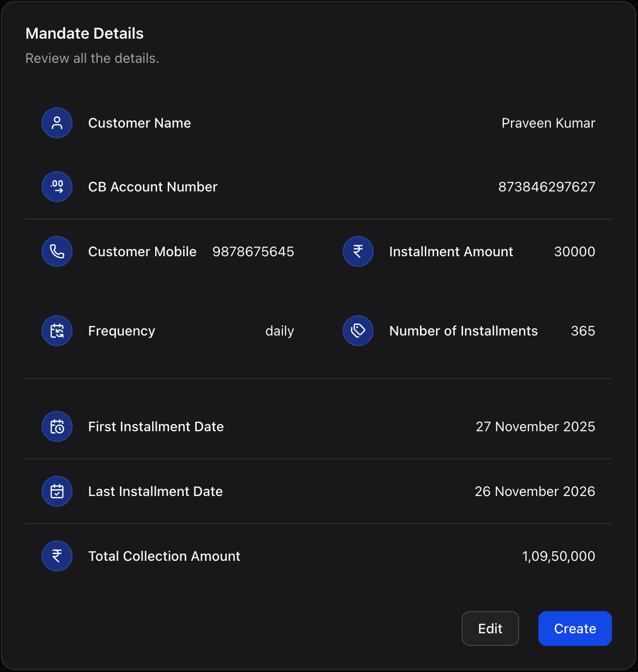Click the installment amount value 30000

coord(574,251)
